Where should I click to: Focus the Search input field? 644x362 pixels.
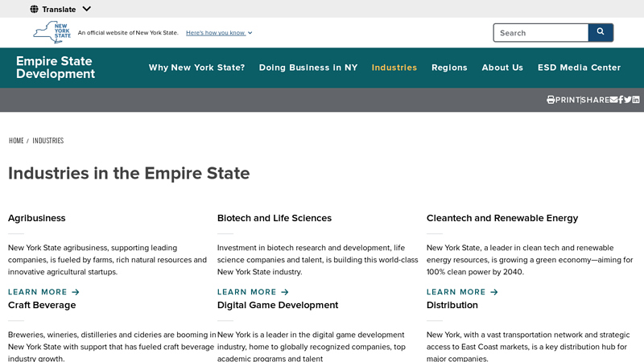coord(541,33)
